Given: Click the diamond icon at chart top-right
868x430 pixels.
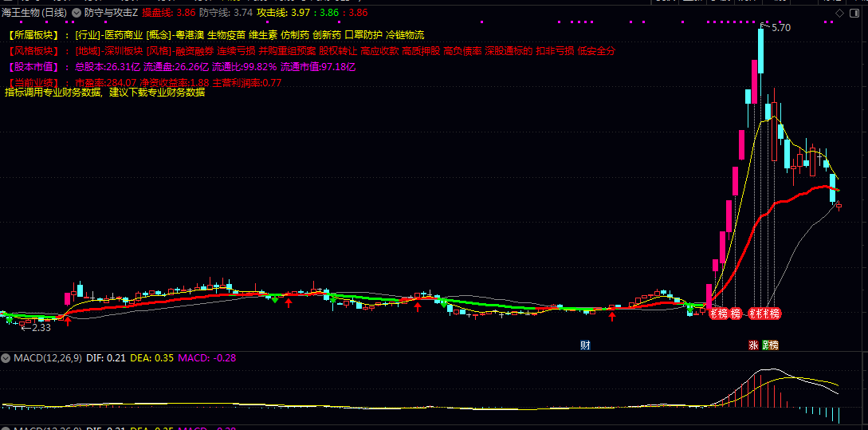Looking at the screenshot, I should tap(839, 13).
